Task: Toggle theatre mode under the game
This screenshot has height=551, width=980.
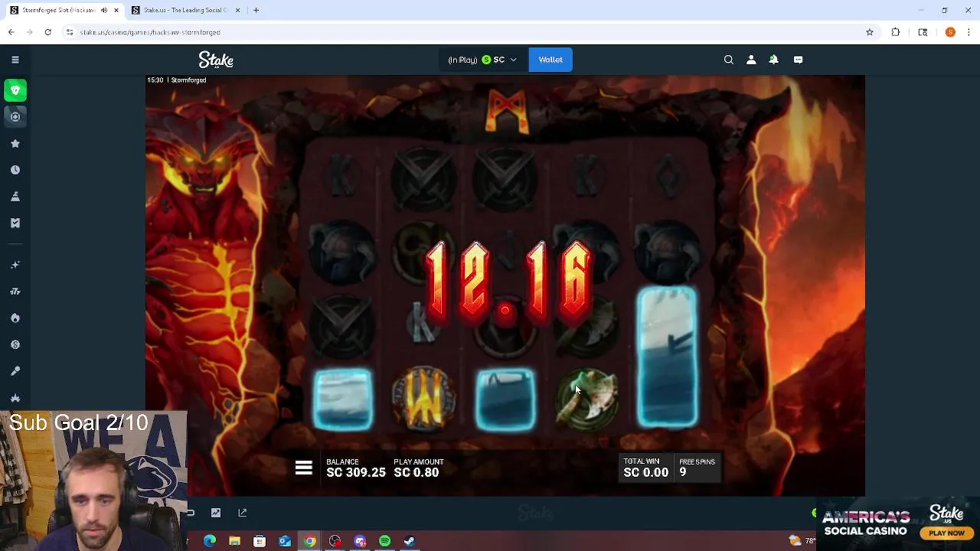Action: coord(191,513)
